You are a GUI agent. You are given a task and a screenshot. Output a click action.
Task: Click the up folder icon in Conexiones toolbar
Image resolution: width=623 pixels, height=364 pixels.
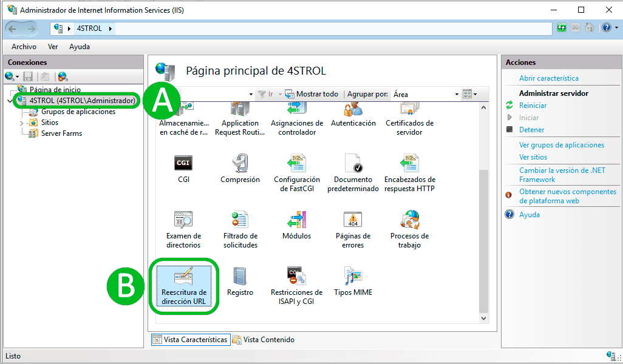[46, 76]
